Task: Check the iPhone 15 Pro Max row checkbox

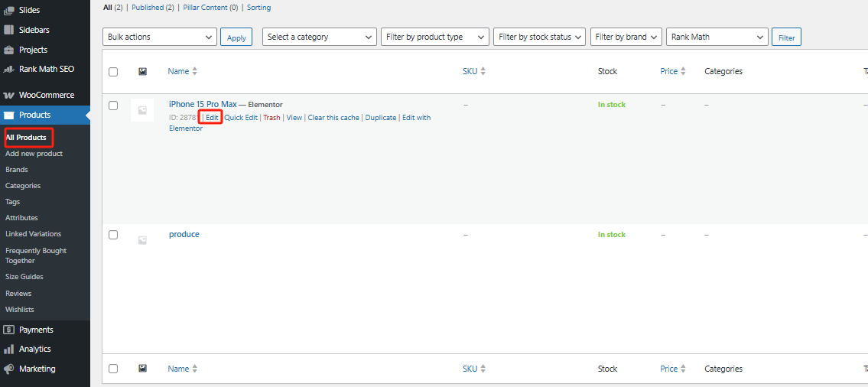Action: (x=113, y=106)
